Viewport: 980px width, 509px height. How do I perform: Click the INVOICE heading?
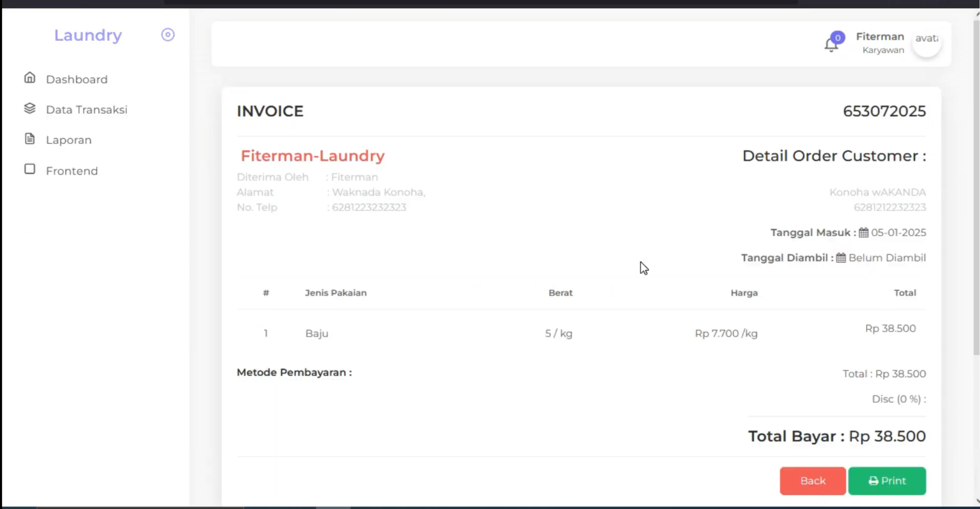coord(270,111)
